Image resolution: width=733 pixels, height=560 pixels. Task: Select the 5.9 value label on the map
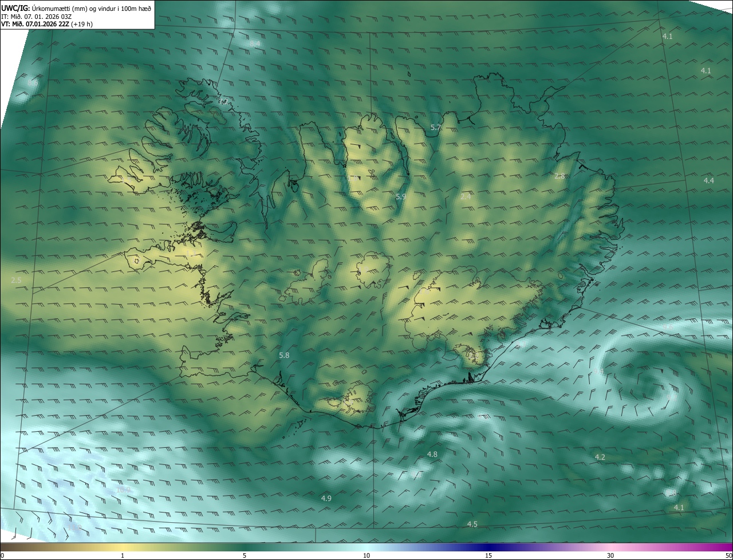[x=401, y=196]
